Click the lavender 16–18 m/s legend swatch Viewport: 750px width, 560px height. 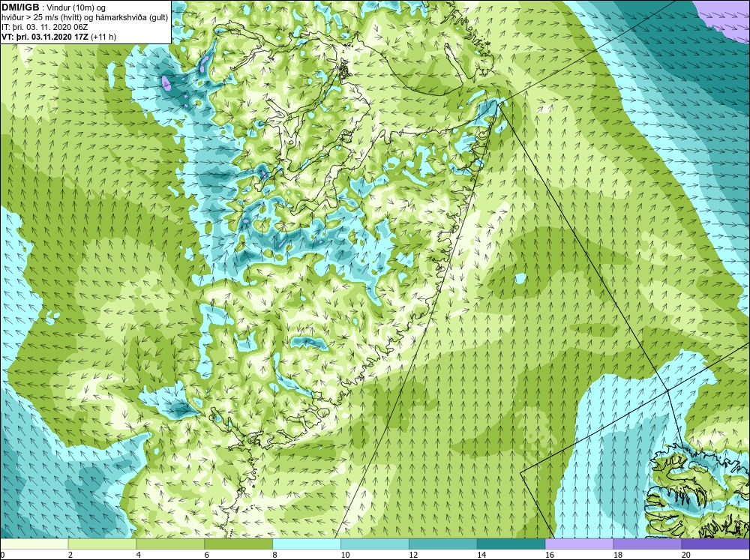(579, 544)
